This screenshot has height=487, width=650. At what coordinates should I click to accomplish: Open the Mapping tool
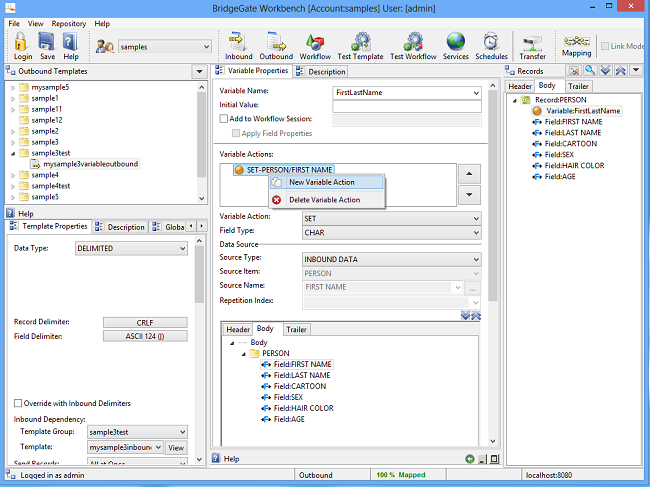pyautogui.click(x=576, y=46)
